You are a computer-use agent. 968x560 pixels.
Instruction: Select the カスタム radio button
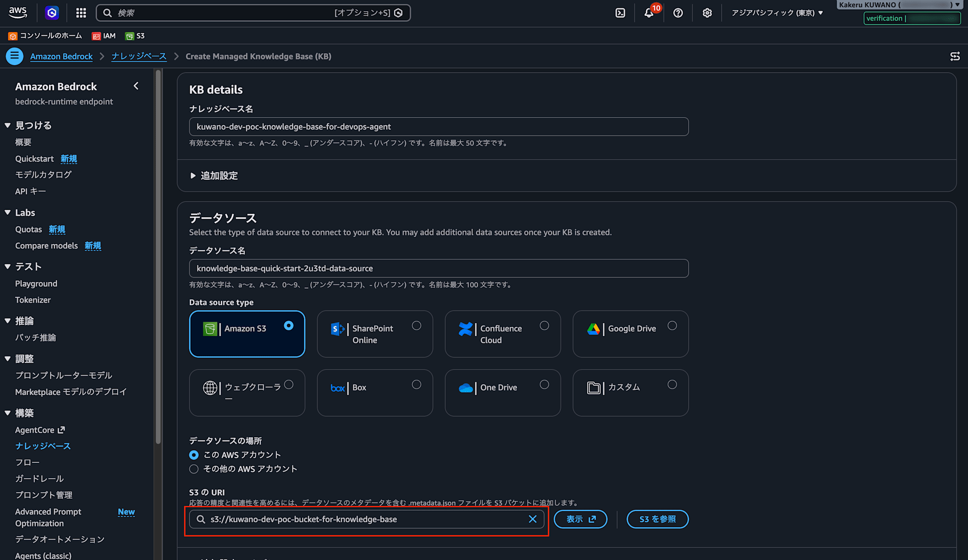coord(672,384)
